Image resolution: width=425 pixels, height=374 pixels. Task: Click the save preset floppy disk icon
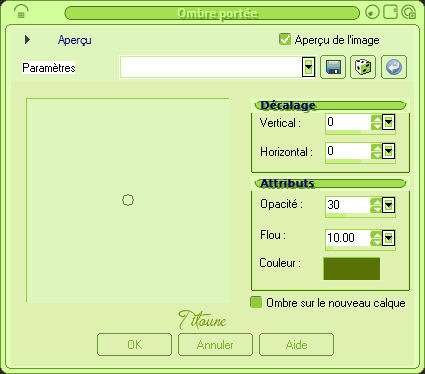[x=333, y=67]
